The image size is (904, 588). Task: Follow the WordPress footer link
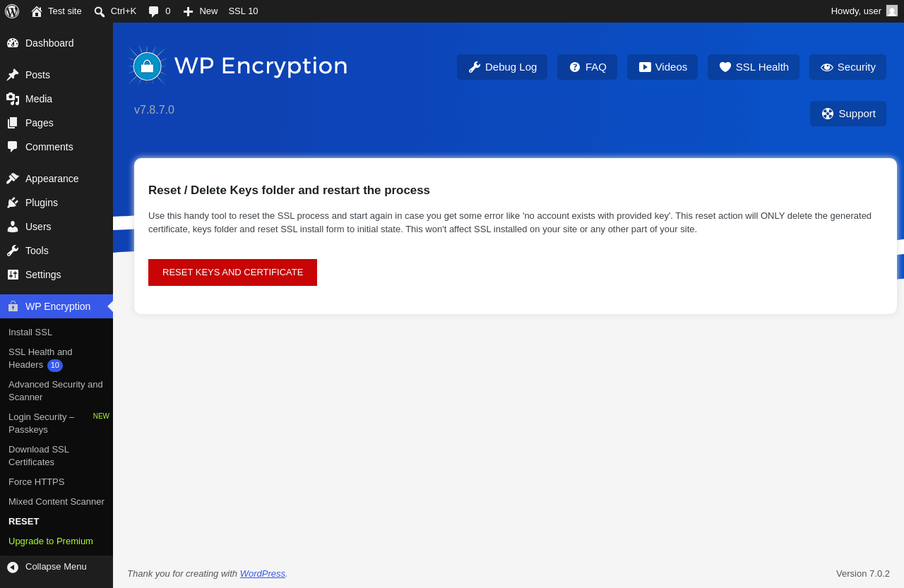(263, 574)
